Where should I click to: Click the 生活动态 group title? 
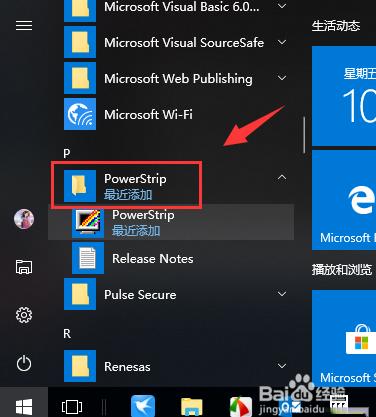click(x=336, y=26)
